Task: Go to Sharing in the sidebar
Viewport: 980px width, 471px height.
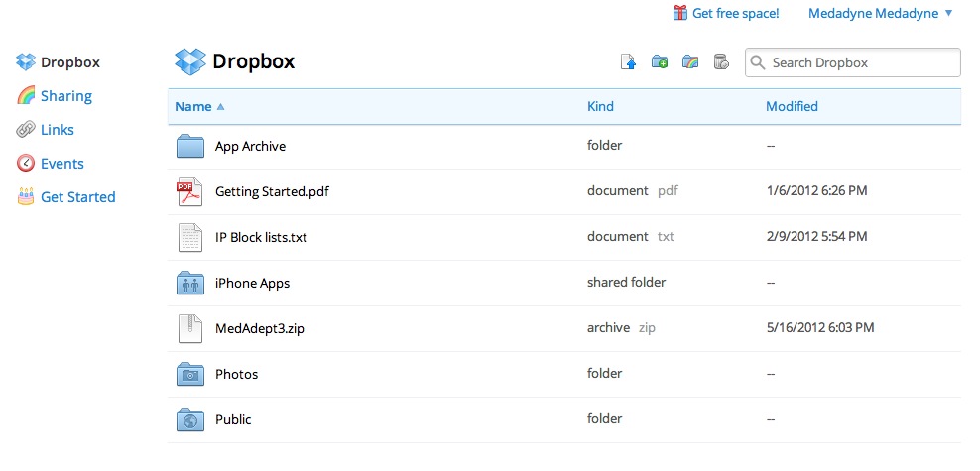Action: click(65, 96)
